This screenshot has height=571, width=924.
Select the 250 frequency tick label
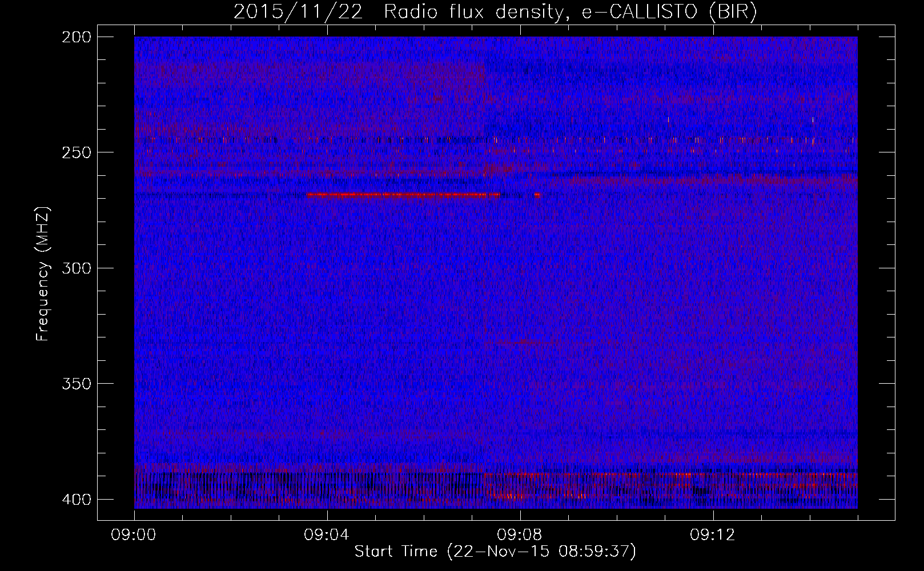77,152
